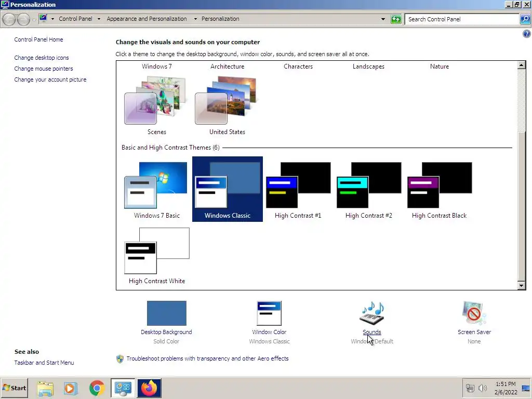
Task: Click the Sounds link text
Action: tap(372, 332)
